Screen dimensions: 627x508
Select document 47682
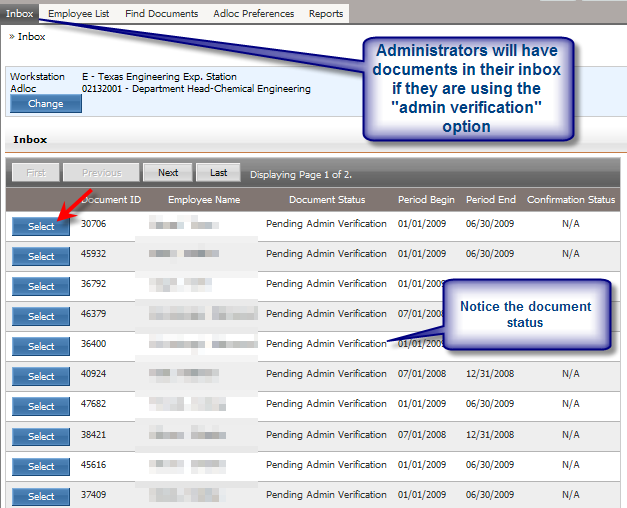[41, 407]
